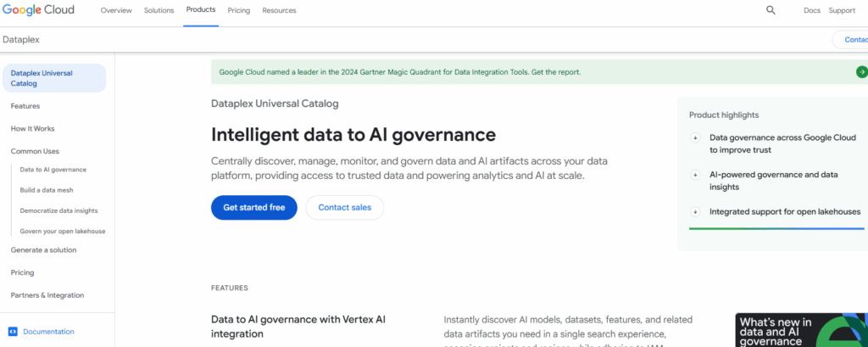Screen dimensions: 868x347
Task: Open the Docs link in header
Action: pyautogui.click(x=812, y=10)
